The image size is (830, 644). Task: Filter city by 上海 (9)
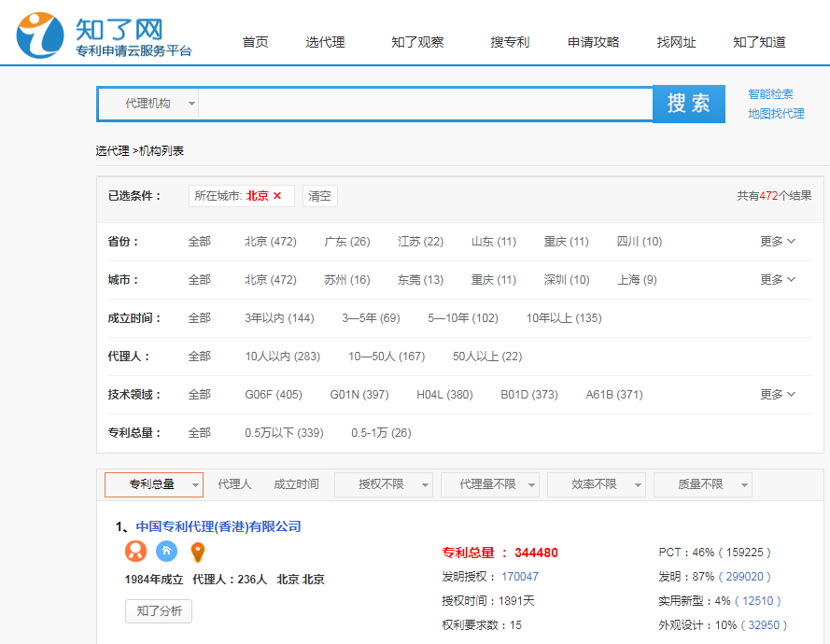point(637,279)
